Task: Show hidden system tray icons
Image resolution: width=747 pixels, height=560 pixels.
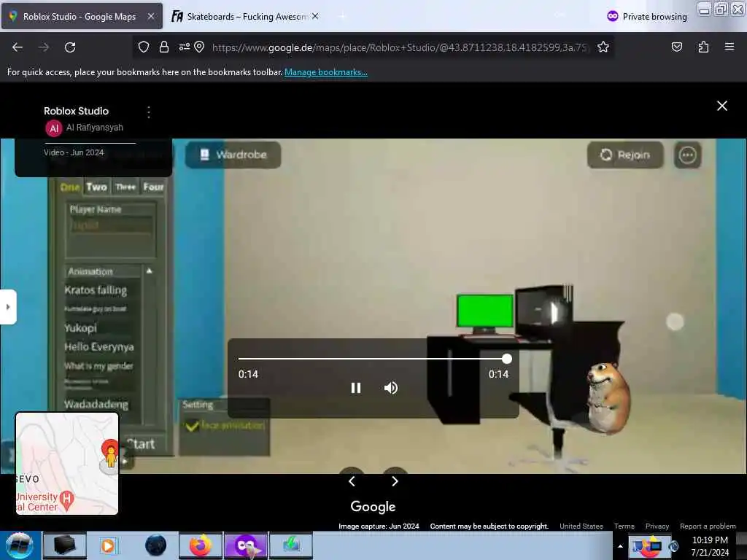Action: click(x=620, y=546)
